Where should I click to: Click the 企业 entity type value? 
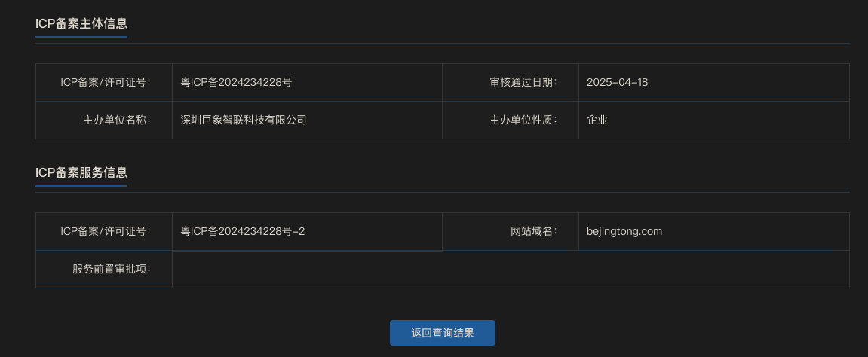(x=597, y=120)
